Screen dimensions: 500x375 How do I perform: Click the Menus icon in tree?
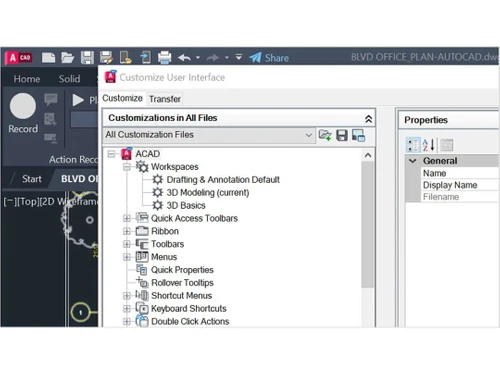(142, 257)
